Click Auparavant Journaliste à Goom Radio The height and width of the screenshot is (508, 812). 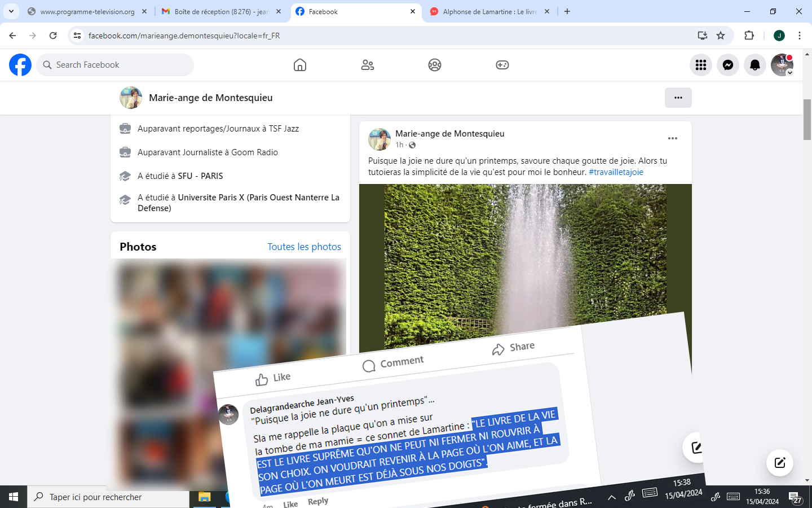tap(208, 152)
